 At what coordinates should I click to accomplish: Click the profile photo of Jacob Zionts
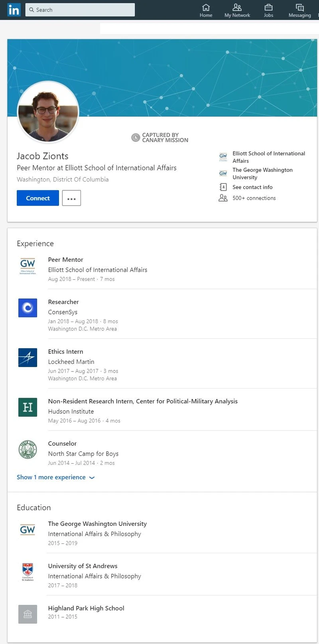pos(48,112)
